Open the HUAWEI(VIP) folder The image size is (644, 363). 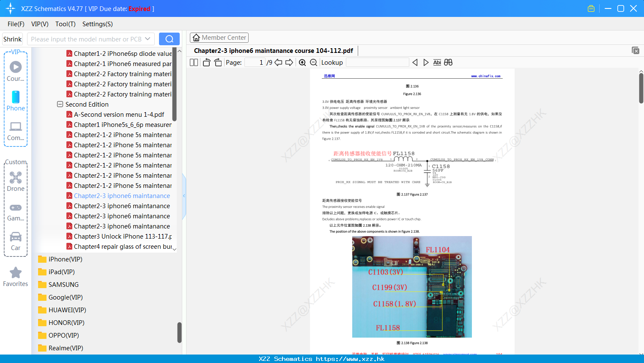pos(62,310)
